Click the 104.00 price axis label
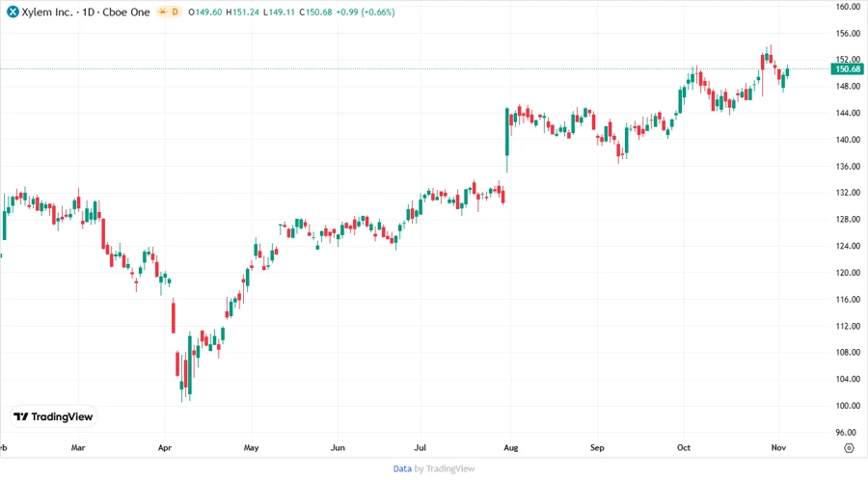Viewport: 868px width, 480px height. pyautogui.click(x=848, y=379)
